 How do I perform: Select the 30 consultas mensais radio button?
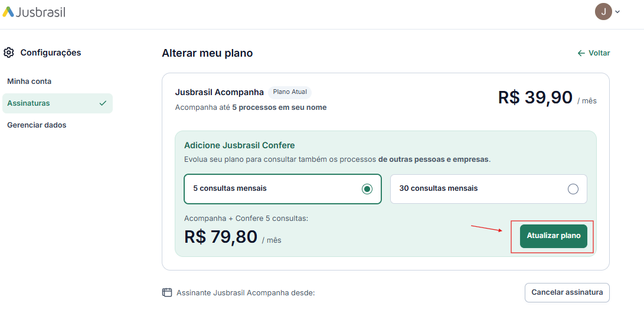coord(573,189)
